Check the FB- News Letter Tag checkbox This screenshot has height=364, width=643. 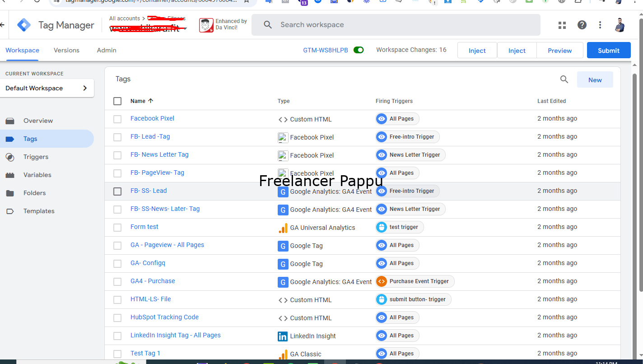[x=117, y=155]
